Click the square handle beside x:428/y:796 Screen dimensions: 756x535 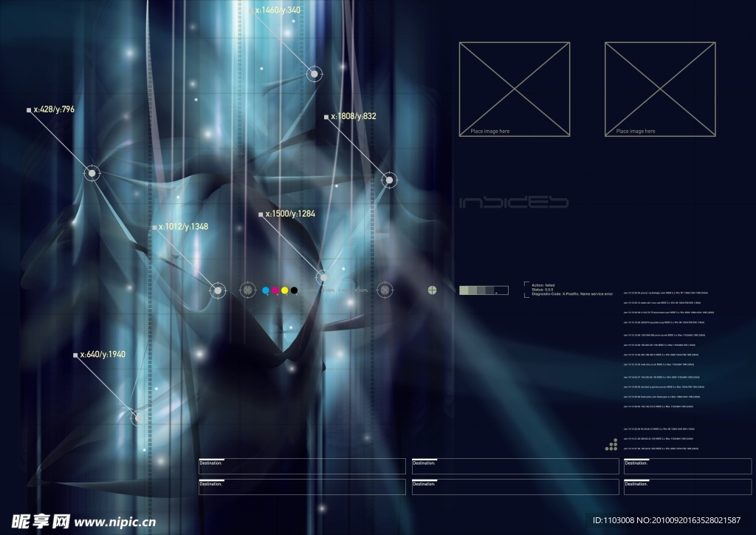click(x=29, y=110)
